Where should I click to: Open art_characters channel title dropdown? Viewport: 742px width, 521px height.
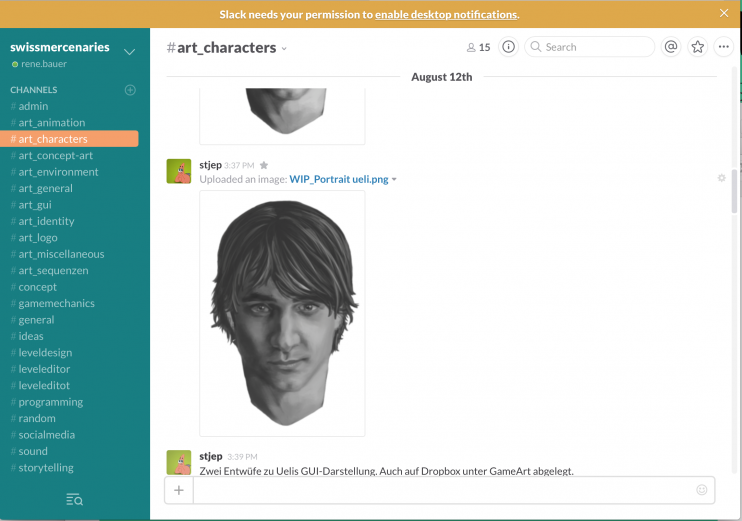coord(285,49)
